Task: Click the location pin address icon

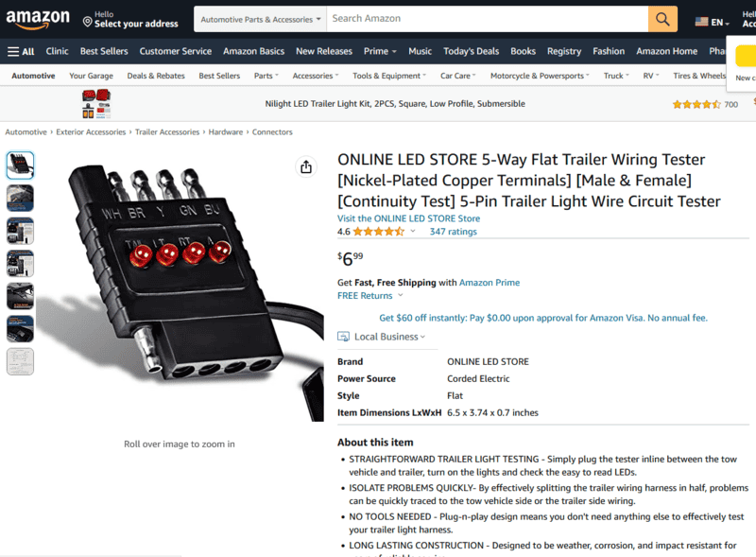Action: coord(87,22)
